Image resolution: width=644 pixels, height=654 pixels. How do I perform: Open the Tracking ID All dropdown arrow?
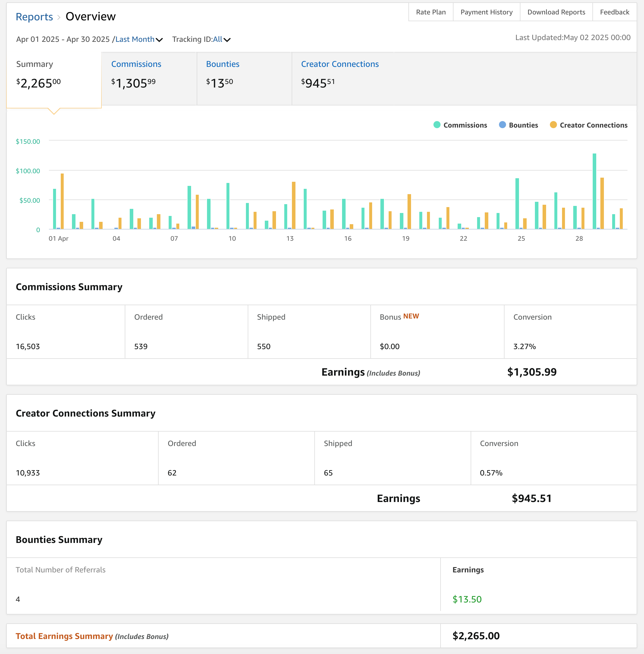[227, 40]
